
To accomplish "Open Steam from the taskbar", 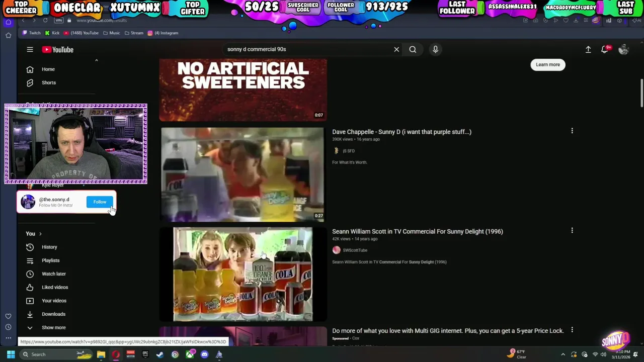I will pyautogui.click(x=160, y=354).
